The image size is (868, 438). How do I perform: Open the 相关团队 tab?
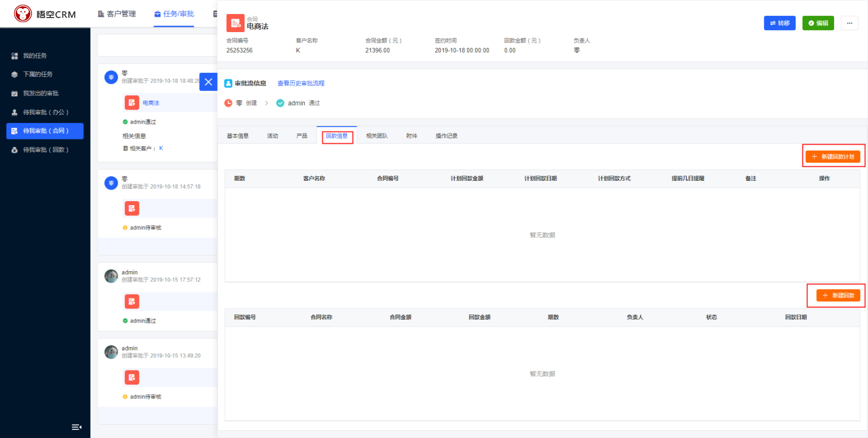click(x=377, y=136)
